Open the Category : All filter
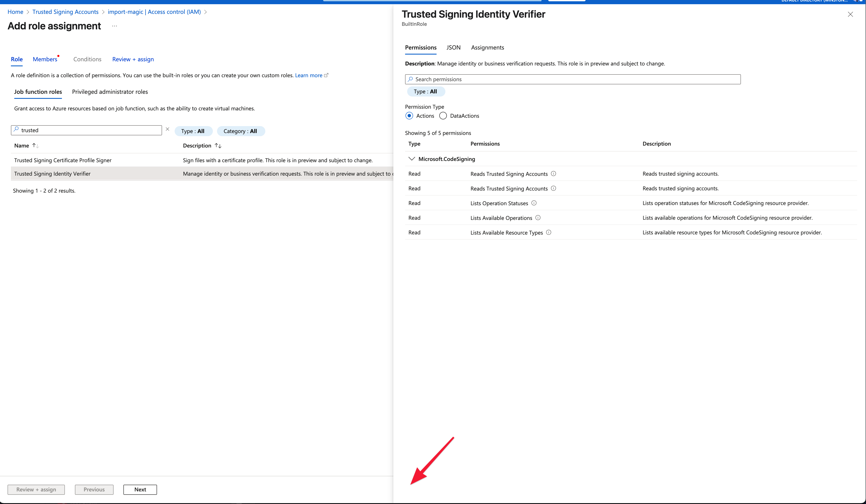This screenshot has width=866, height=504. (x=241, y=131)
